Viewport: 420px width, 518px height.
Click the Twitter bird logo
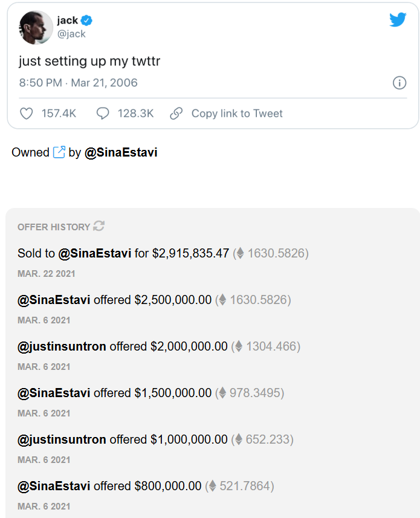point(398,20)
